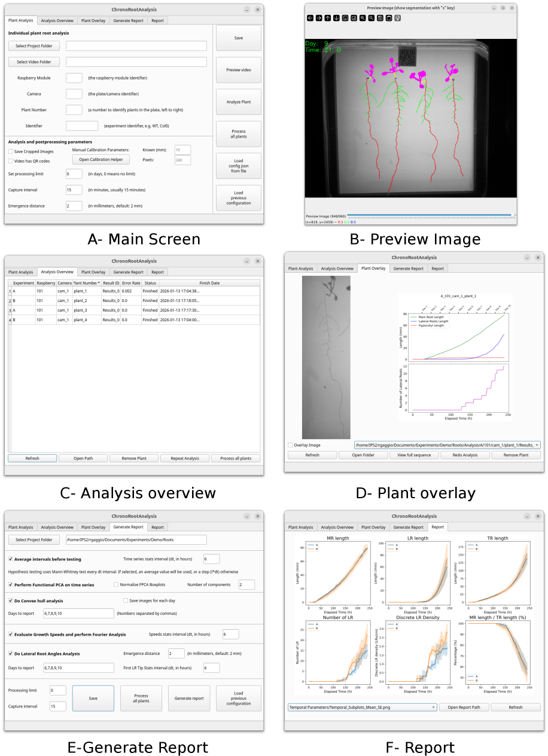The height and width of the screenshot is (756, 548).
Task: Click Preview video button
Action: click(239, 70)
